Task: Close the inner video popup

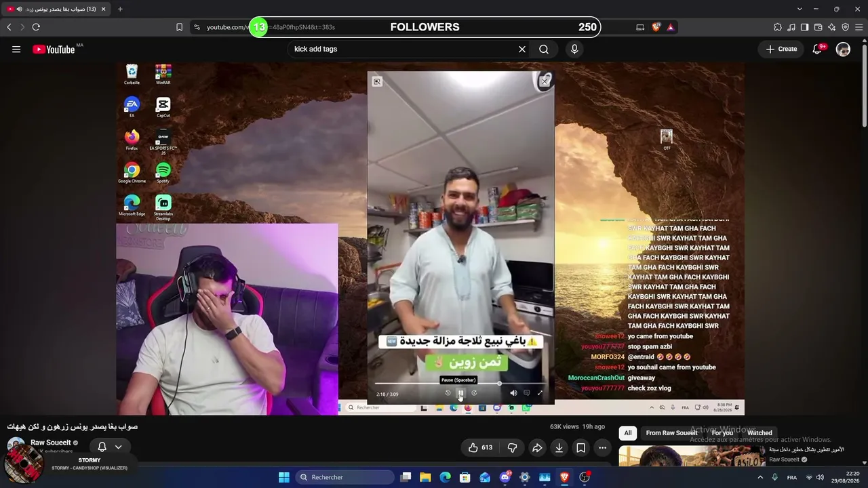Action: [x=545, y=81]
